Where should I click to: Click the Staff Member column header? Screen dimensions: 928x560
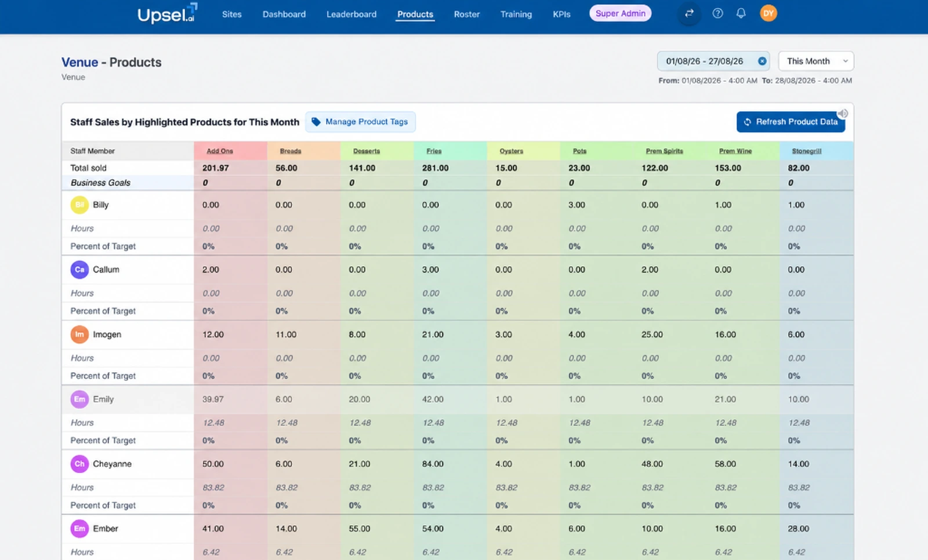click(x=93, y=151)
